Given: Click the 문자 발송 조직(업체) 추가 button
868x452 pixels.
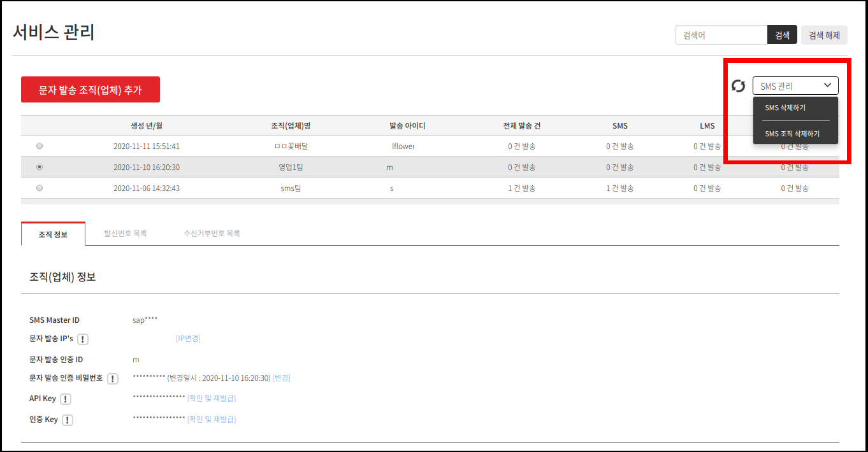Looking at the screenshot, I should coord(90,90).
